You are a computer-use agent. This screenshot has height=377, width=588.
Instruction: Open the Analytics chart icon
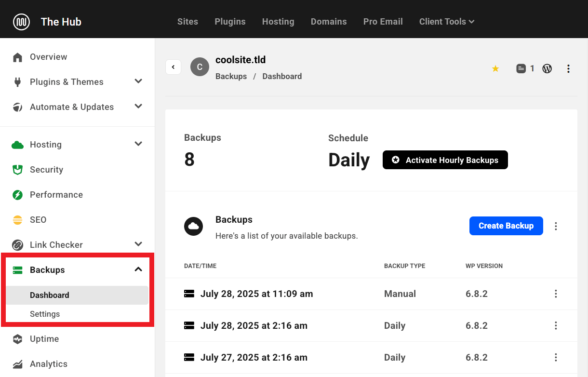tap(17, 364)
